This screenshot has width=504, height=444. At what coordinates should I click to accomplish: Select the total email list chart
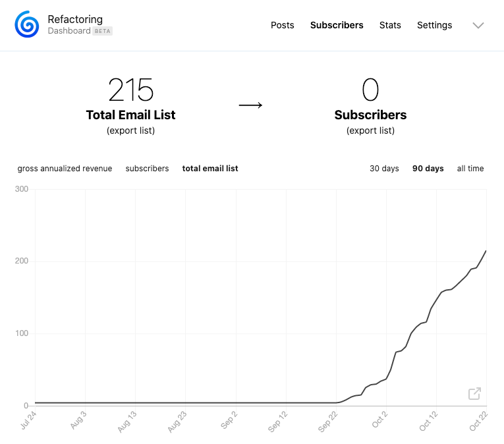pyautogui.click(x=210, y=169)
